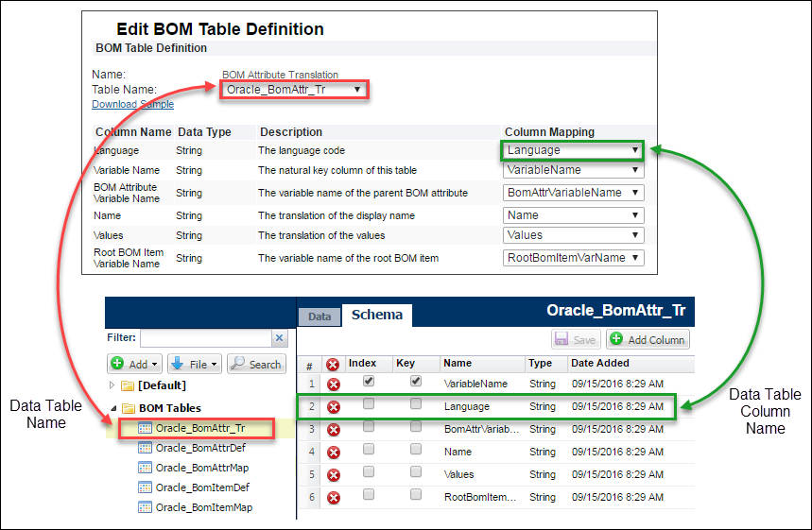Image resolution: width=812 pixels, height=530 pixels.
Task: Open the Add dropdown button
Action: (134, 364)
